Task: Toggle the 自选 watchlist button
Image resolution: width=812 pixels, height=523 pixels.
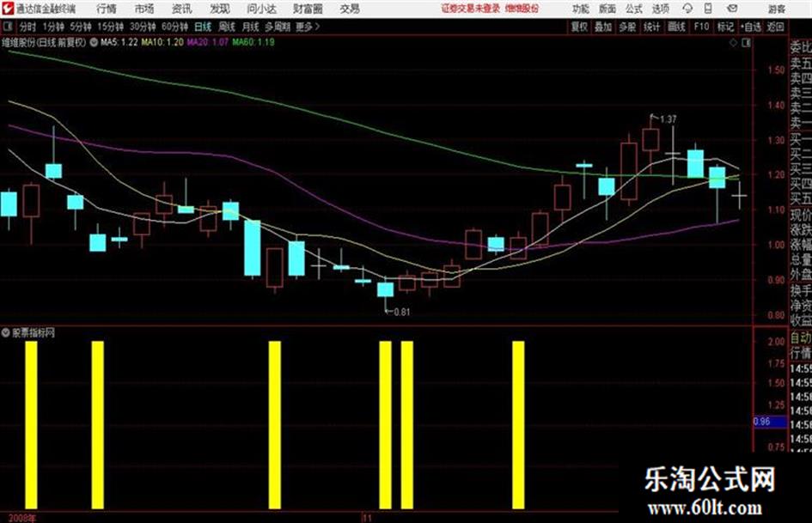Action: (750, 27)
